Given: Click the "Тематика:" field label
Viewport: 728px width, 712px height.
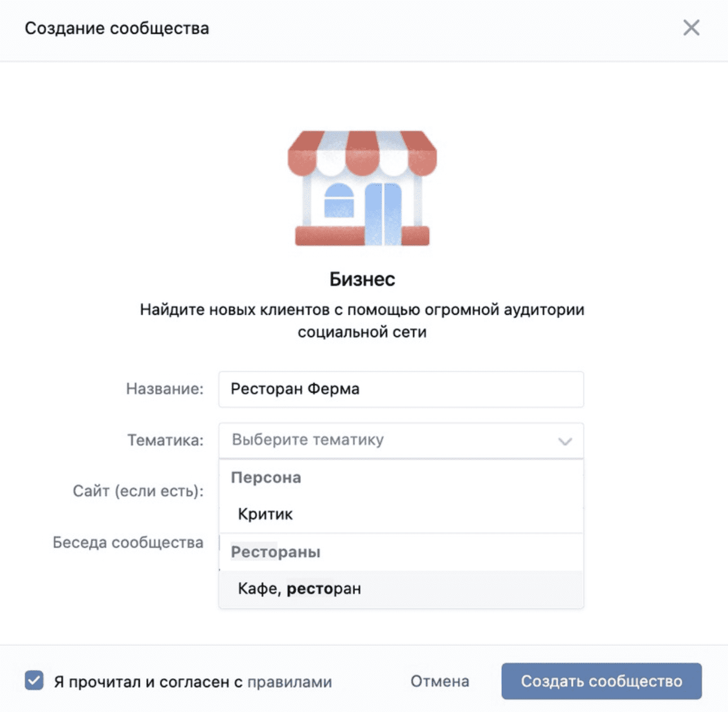Looking at the screenshot, I should pyautogui.click(x=165, y=440).
